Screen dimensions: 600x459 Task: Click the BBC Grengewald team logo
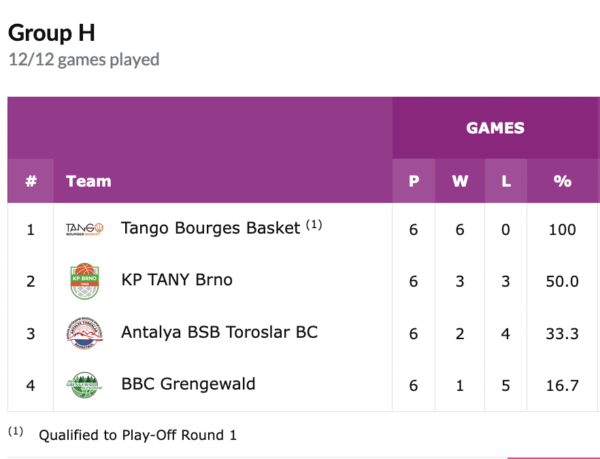point(84,385)
